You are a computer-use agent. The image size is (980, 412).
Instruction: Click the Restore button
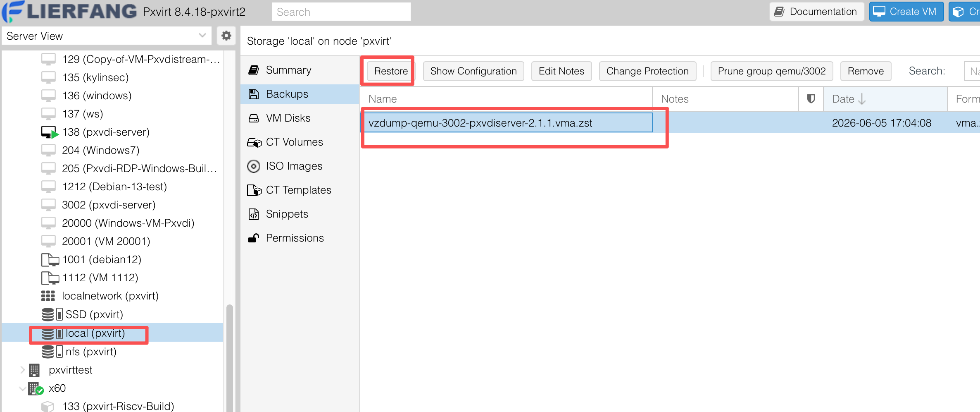point(390,71)
